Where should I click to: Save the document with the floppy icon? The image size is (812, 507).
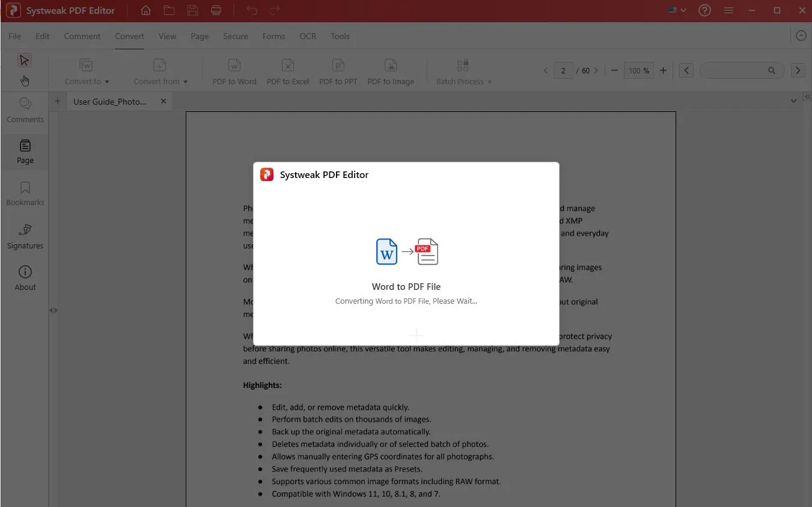coord(192,11)
